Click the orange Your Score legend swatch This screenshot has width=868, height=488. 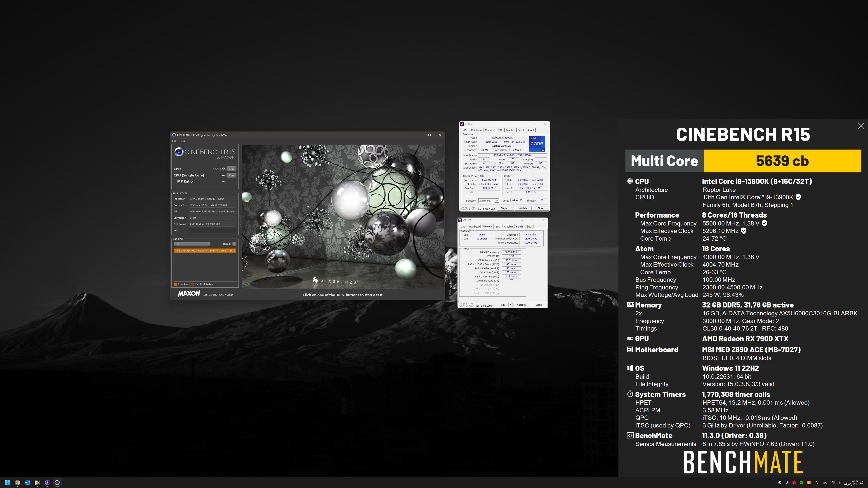[x=175, y=284]
